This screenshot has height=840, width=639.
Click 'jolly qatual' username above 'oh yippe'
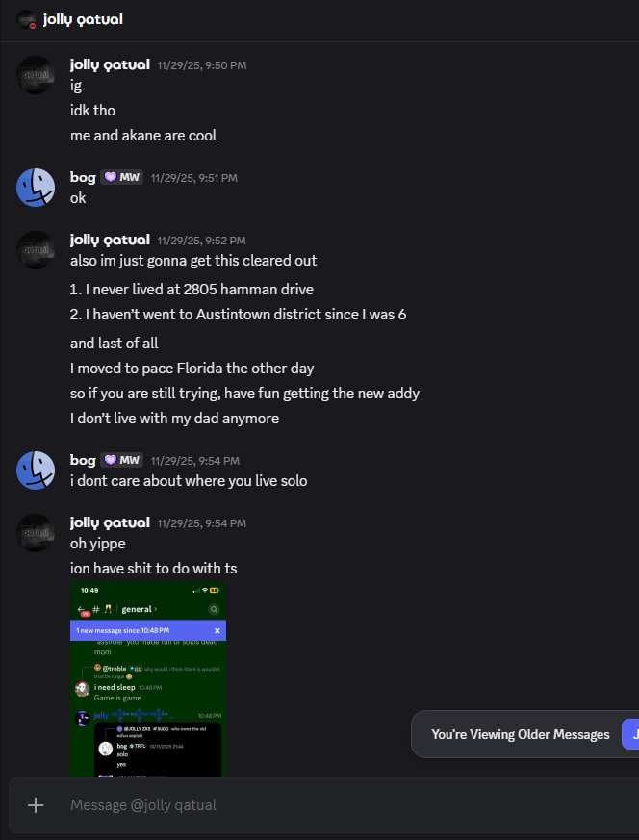point(110,522)
